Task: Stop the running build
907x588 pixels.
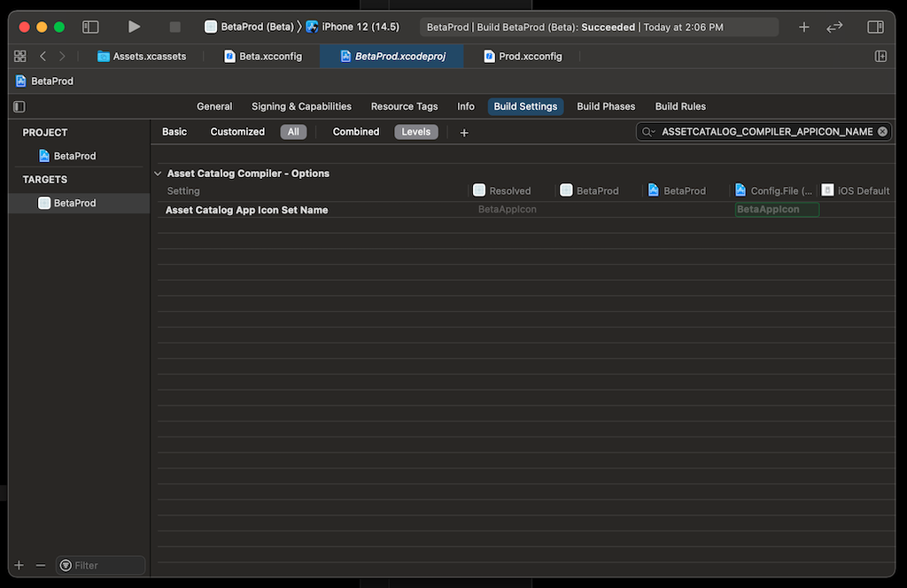Action: click(x=174, y=27)
